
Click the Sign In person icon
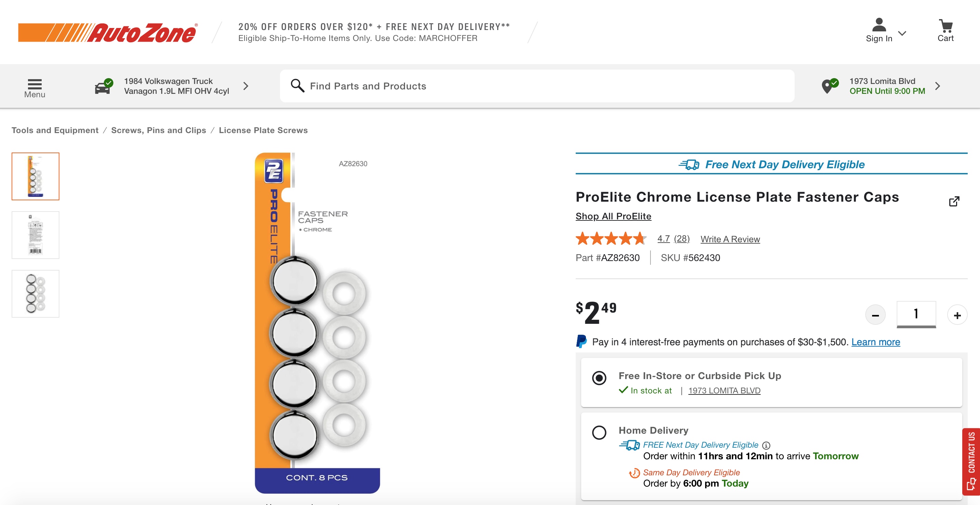[x=879, y=25]
